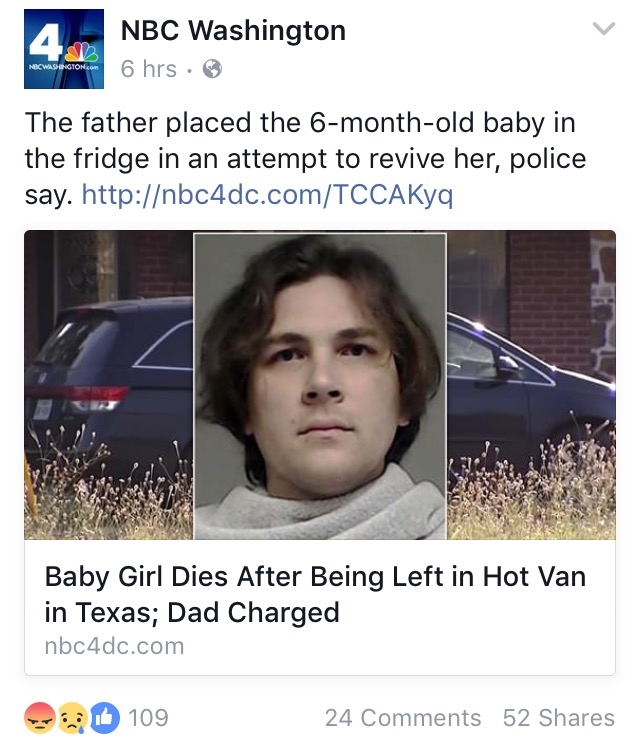Click the van photo left of the mugshot
The width and height of the screenshot is (640, 749).
(109, 385)
